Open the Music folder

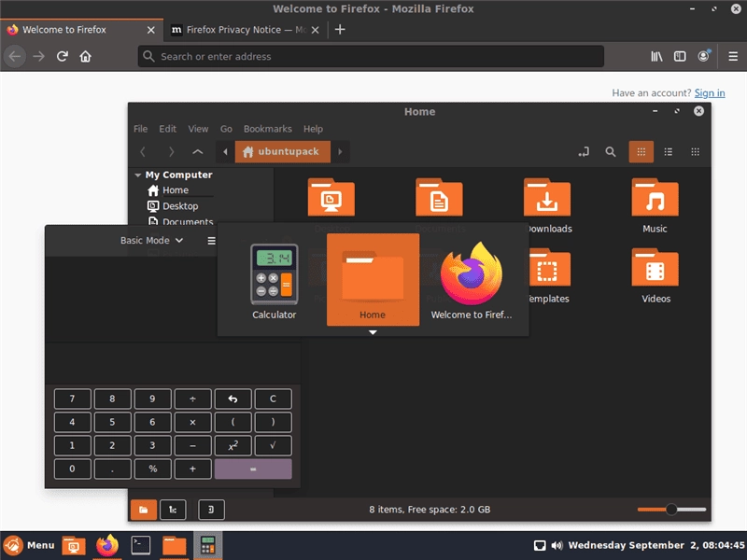click(655, 197)
